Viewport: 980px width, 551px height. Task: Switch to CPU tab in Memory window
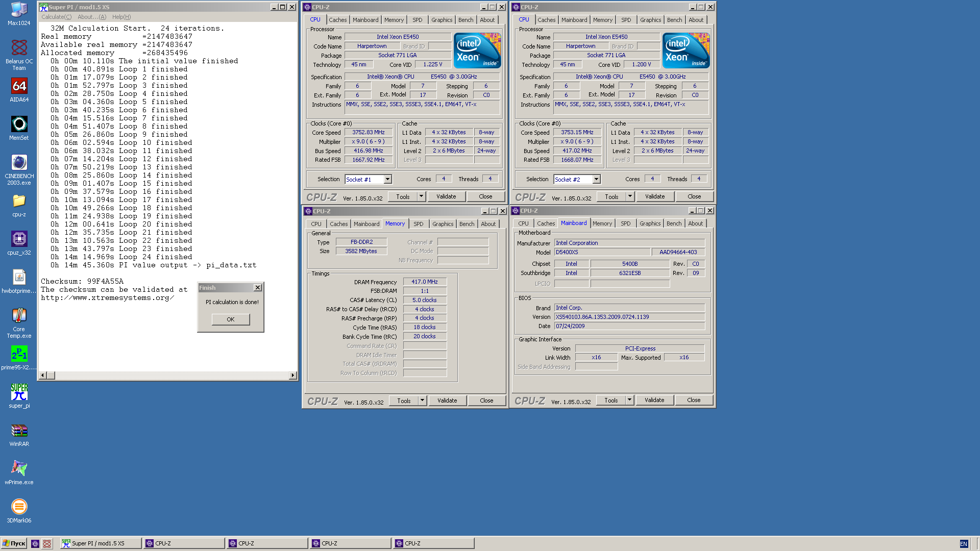pos(316,224)
